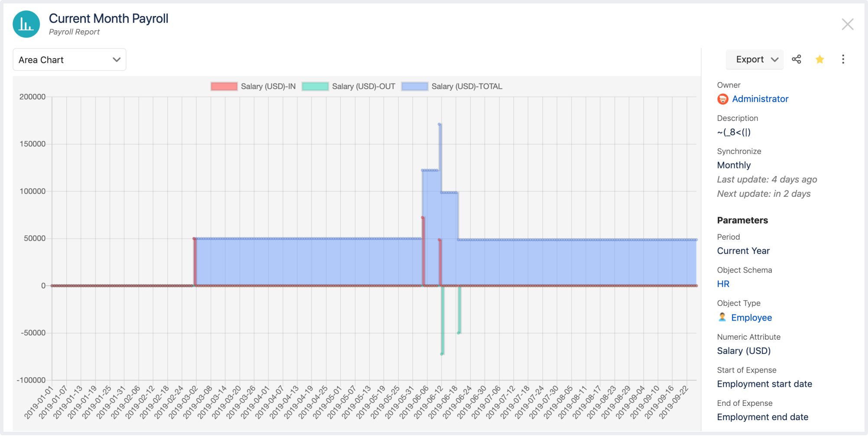
Task: Click the Current Month Payroll title
Action: (x=108, y=19)
